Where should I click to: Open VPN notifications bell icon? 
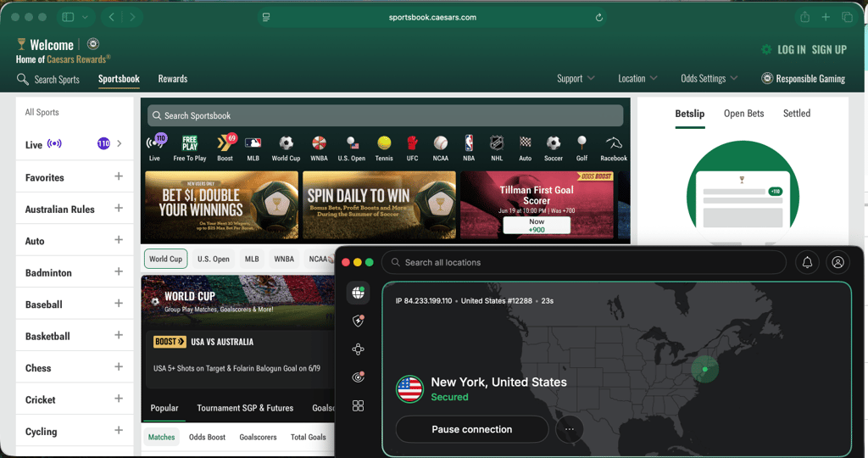807,262
